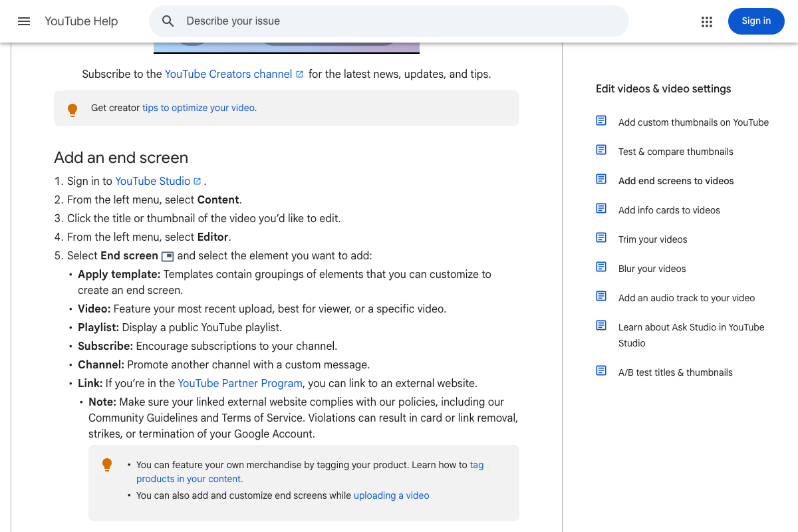The image size is (798, 532).
Task: Click the Channel: bullet label
Action: pos(101,364)
